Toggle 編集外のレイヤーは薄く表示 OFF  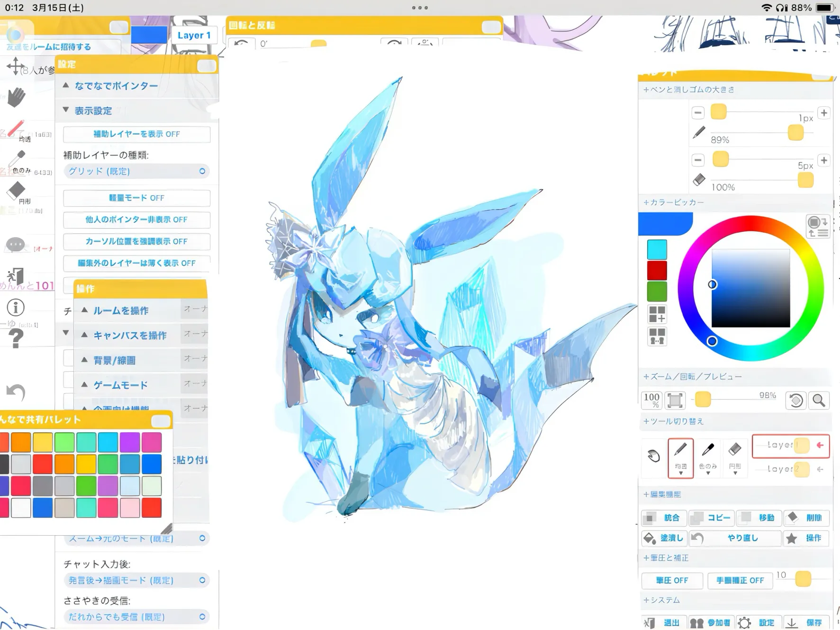(x=136, y=264)
